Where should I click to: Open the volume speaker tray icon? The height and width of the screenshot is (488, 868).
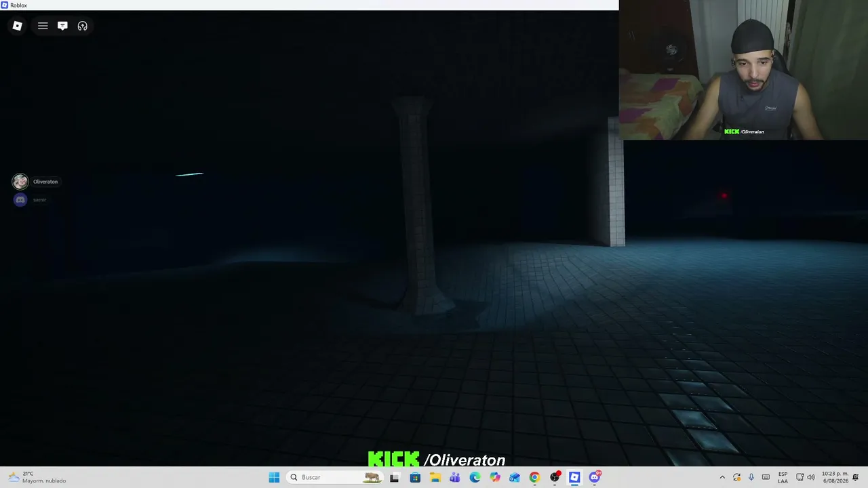[811, 477]
